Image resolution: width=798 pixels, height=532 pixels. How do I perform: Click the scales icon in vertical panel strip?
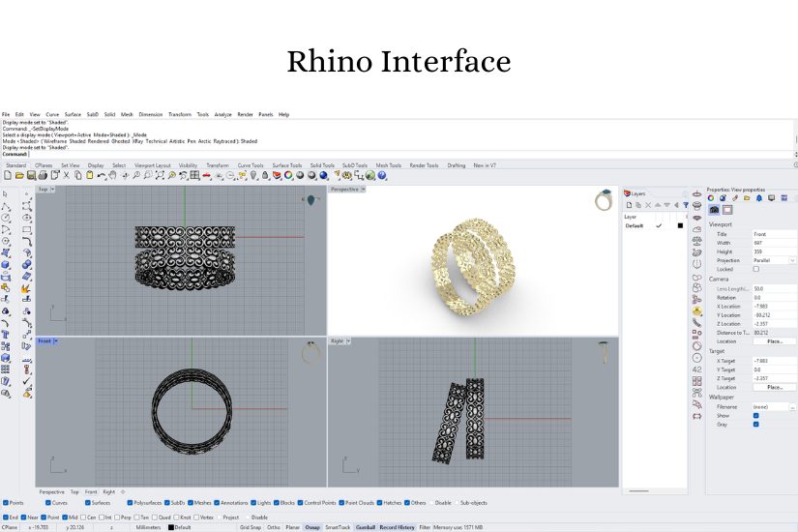[x=696, y=241]
